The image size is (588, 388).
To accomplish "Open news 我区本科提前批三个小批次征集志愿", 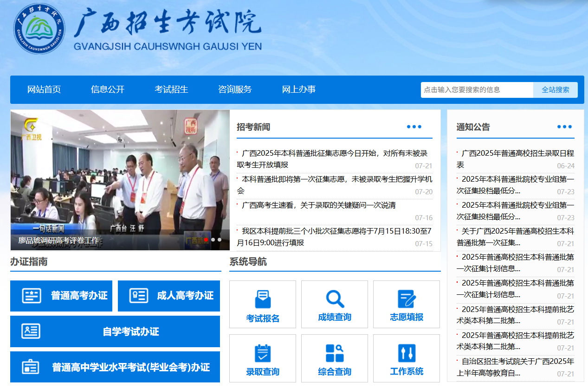I will pyautogui.click(x=334, y=237).
